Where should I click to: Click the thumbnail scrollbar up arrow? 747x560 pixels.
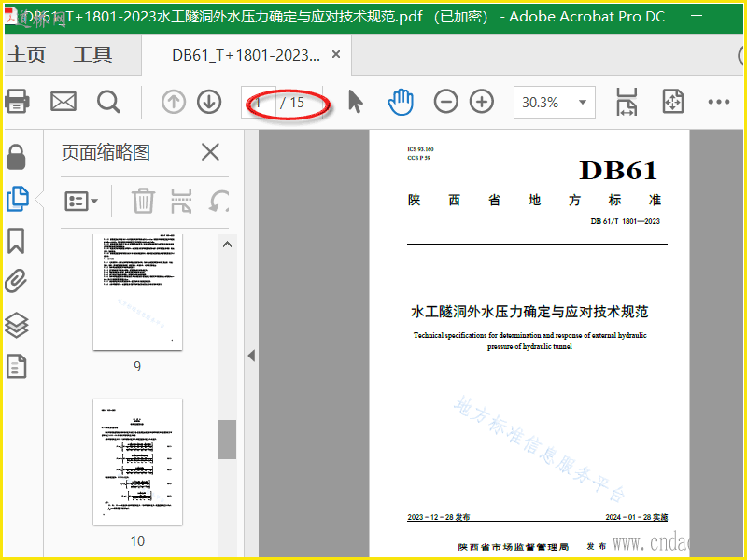[227, 245]
